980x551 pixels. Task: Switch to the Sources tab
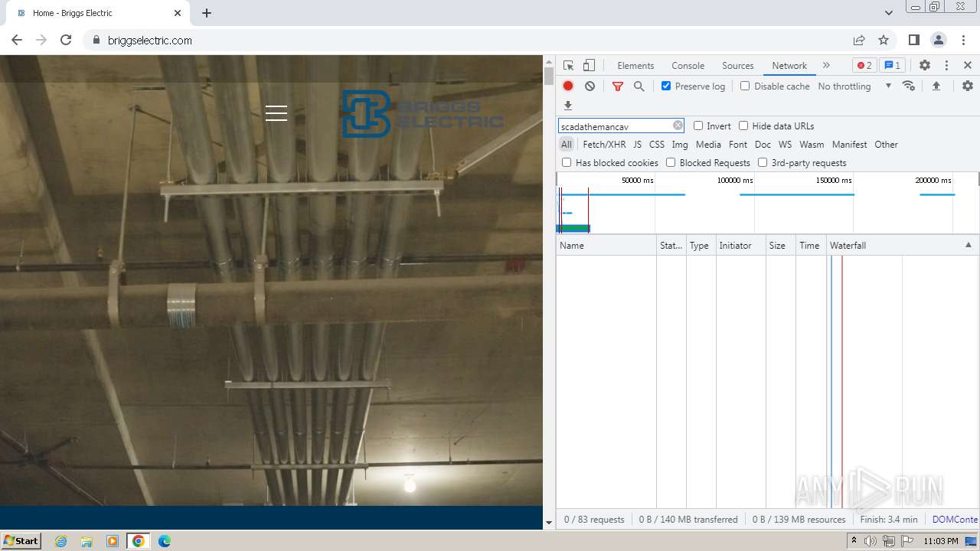(x=738, y=66)
